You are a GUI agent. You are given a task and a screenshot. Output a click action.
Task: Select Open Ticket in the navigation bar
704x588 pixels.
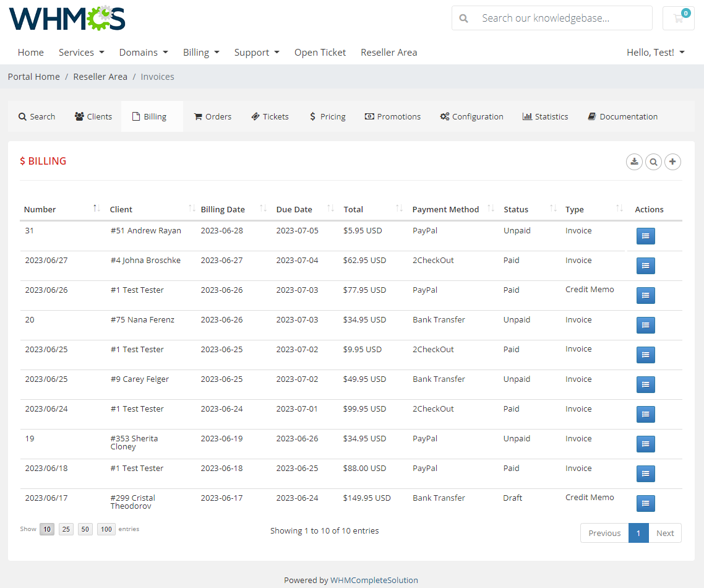pyautogui.click(x=320, y=53)
